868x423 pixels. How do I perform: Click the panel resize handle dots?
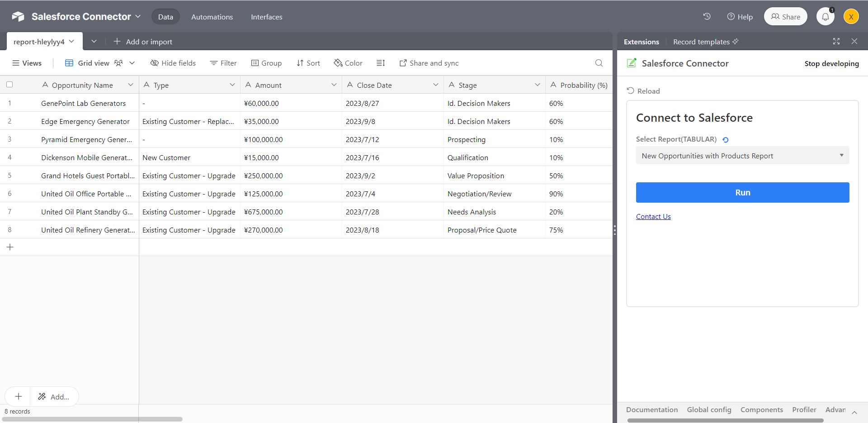(615, 230)
